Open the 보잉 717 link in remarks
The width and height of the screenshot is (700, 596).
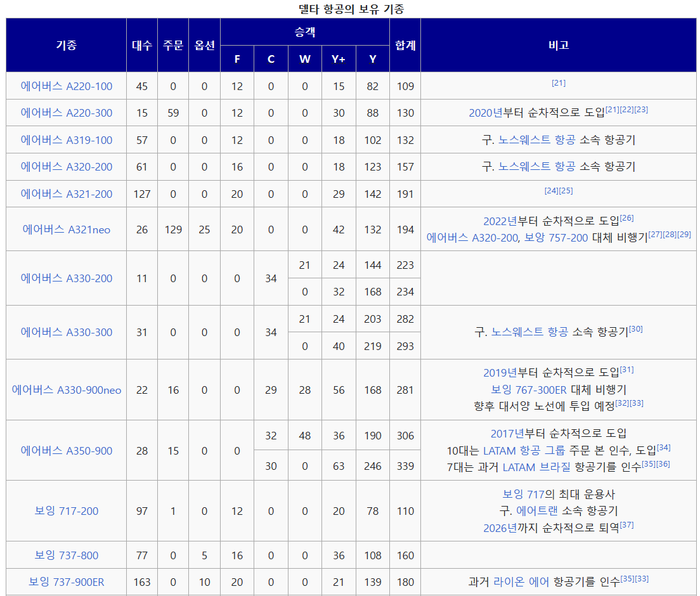tap(523, 495)
